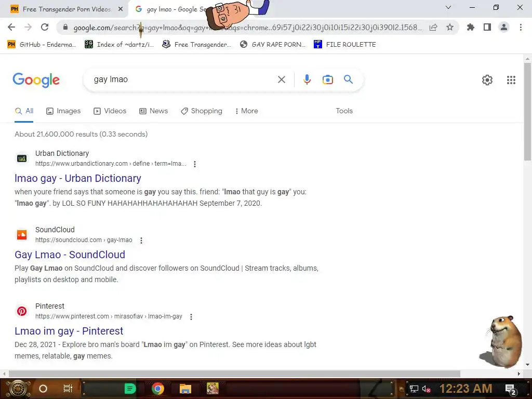Open the 12:23 AM clock
Viewport: 532px width, 399px height.
pos(466,389)
